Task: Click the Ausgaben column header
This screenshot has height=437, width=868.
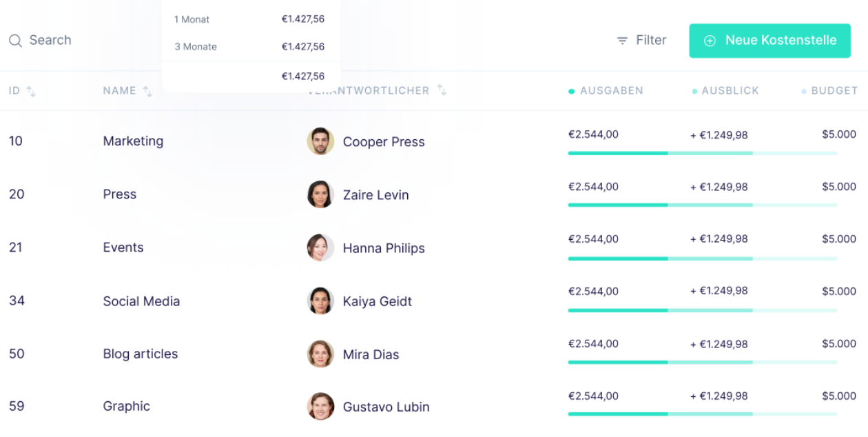Action: [x=611, y=91]
